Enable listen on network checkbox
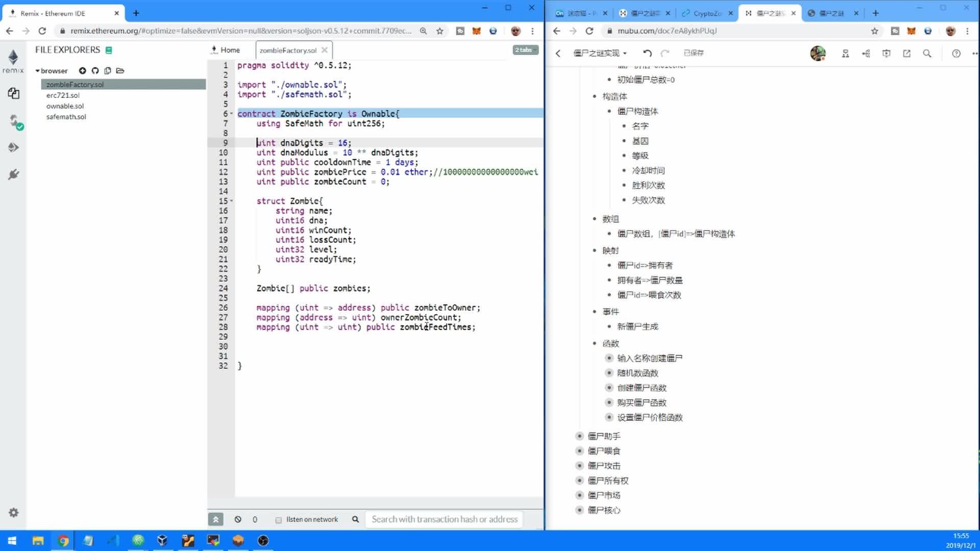 279,520
